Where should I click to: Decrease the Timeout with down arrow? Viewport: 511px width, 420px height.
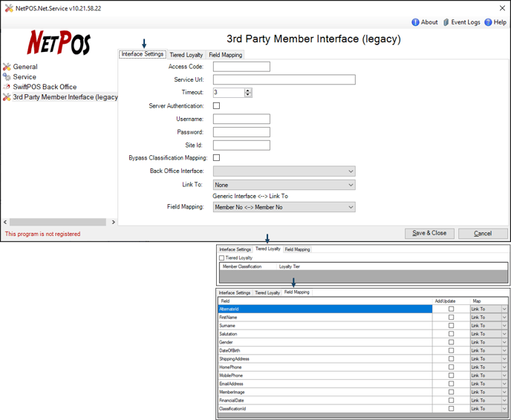coord(248,95)
